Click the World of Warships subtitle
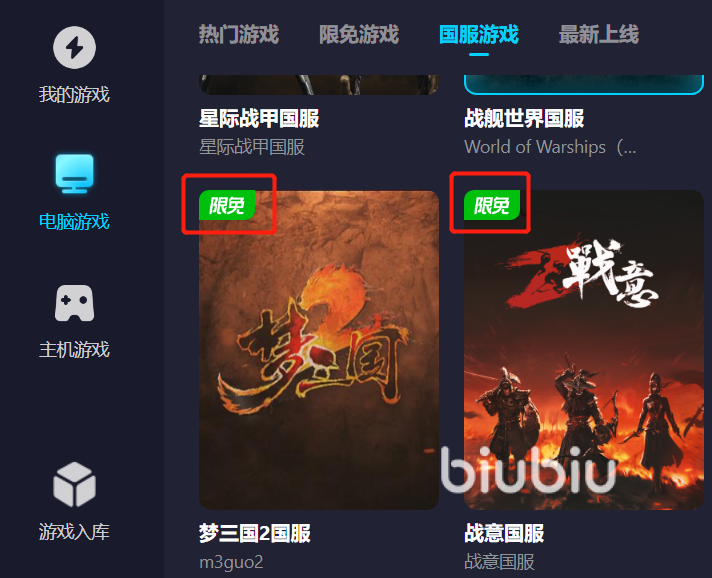This screenshot has width=712, height=578. point(550,147)
